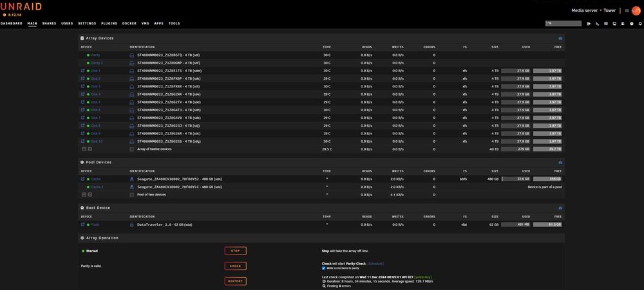Open Disk 7 file browser icon
Viewport: 644px width, 290px height.
click(82, 118)
